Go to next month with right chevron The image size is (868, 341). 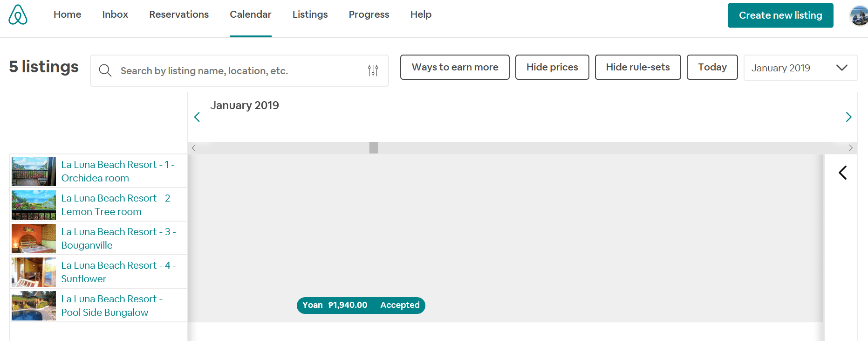848,117
